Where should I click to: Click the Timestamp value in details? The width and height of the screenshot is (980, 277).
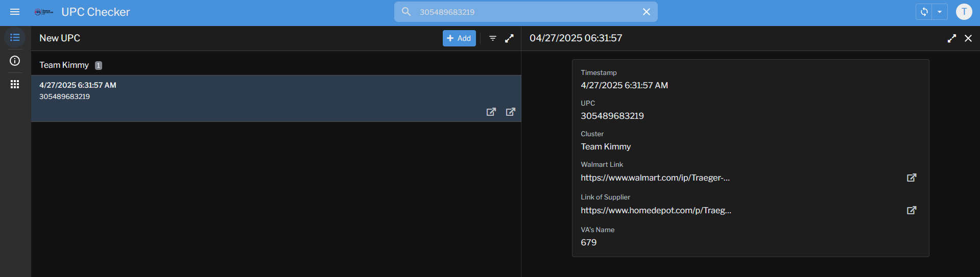pos(624,85)
